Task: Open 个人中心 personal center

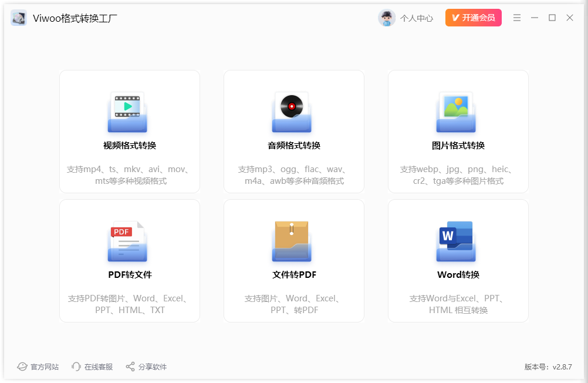Action: (x=417, y=18)
